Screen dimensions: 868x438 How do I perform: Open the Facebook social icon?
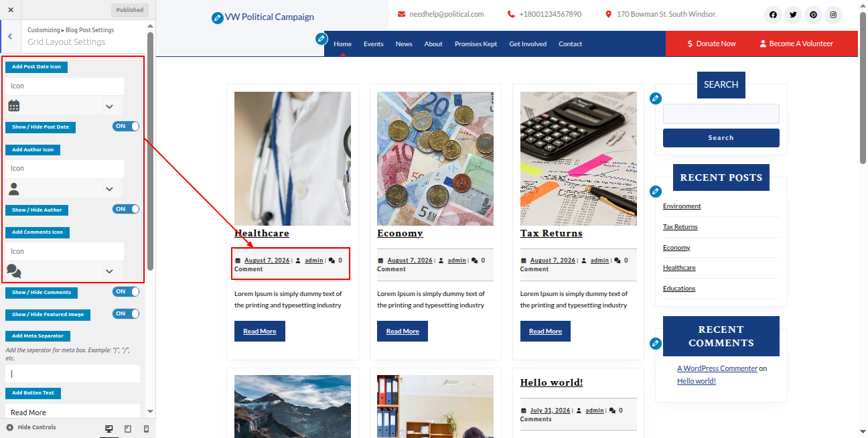click(x=774, y=15)
